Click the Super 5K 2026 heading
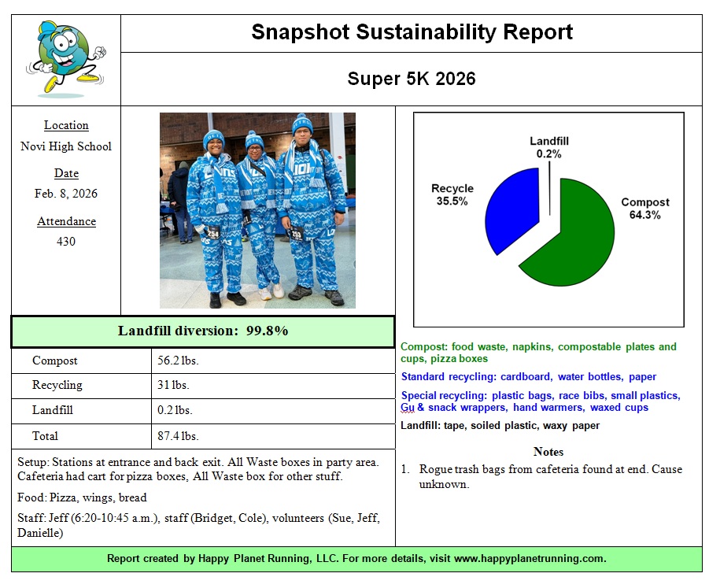Screen dimensions: 720x588 click(x=412, y=79)
